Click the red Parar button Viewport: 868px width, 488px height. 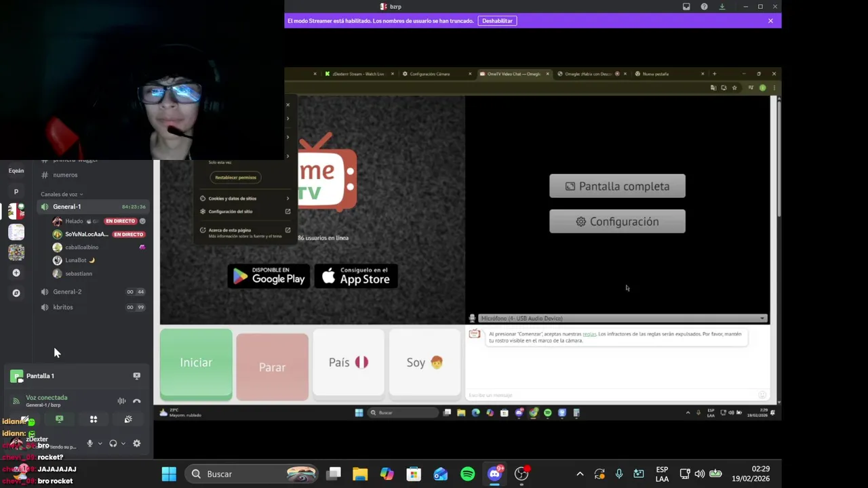coord(272,367)
